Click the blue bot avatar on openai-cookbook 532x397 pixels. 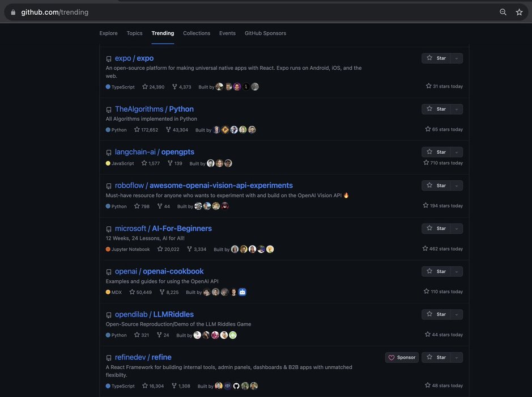point(242,292)
